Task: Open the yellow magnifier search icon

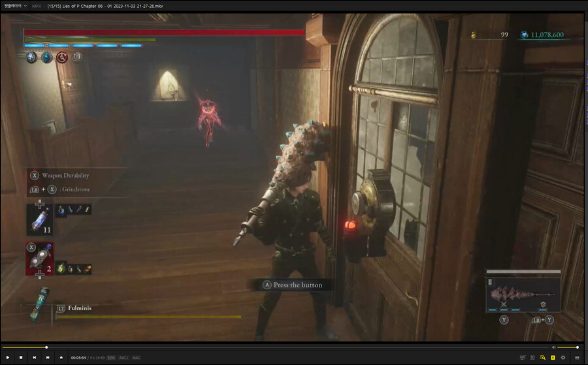Action: 542,358
